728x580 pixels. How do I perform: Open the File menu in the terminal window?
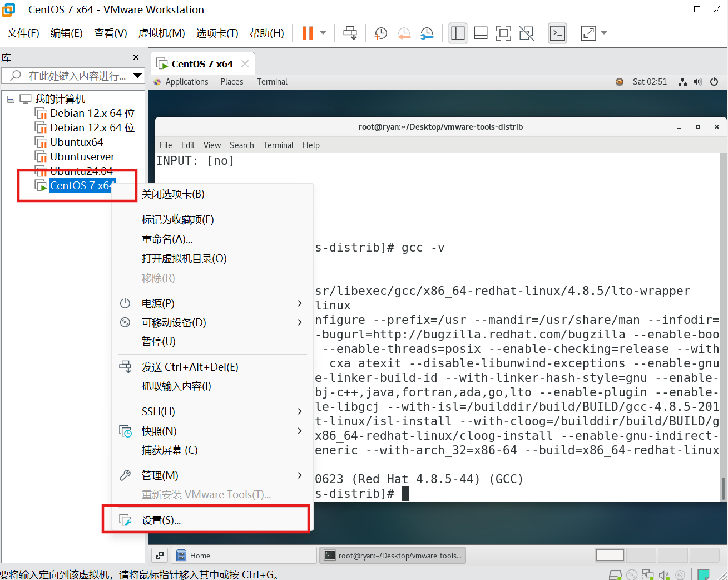(166, 145)
